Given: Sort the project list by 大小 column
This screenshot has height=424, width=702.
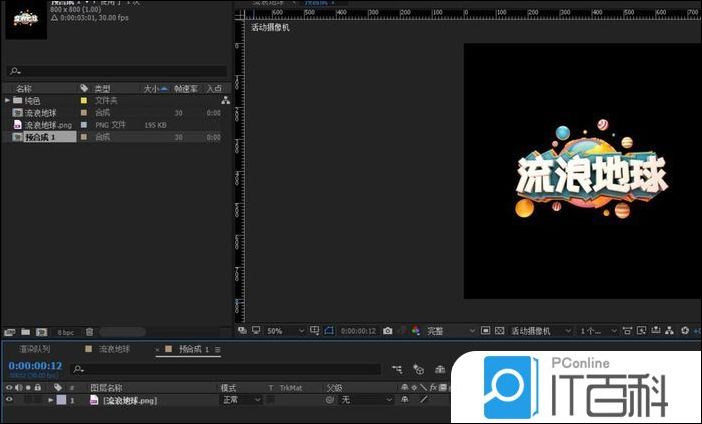Looking at the screenshot, I should click(x=151, y=88).
